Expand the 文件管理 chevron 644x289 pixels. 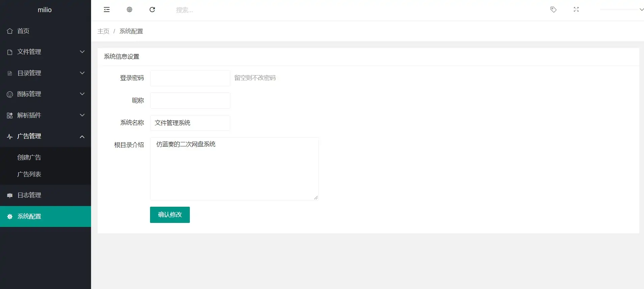(x=82, y=52)
